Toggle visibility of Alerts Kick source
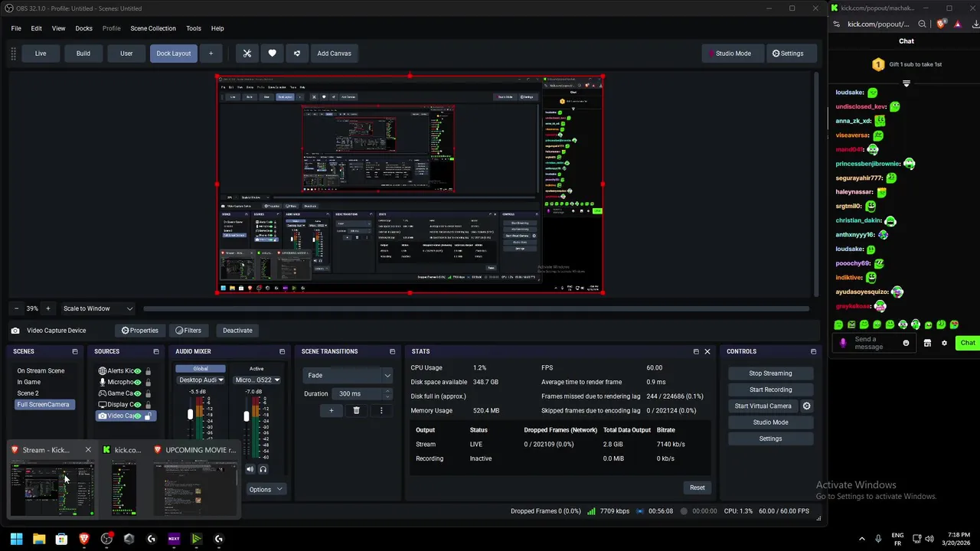The height and width of the screenshot is (551, 980). (x=138, y=371)
